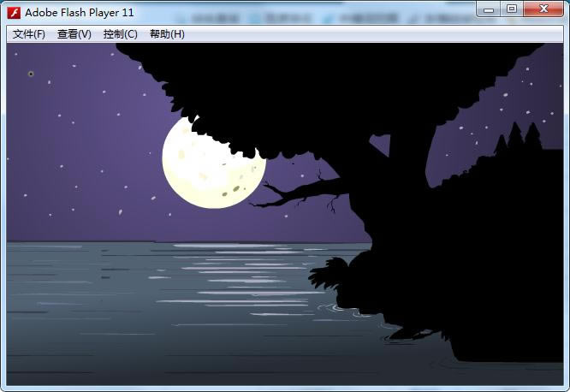Click the red Flash Player logo icon
Viewport: 570px width, 392px height.
tap(14, 13)
